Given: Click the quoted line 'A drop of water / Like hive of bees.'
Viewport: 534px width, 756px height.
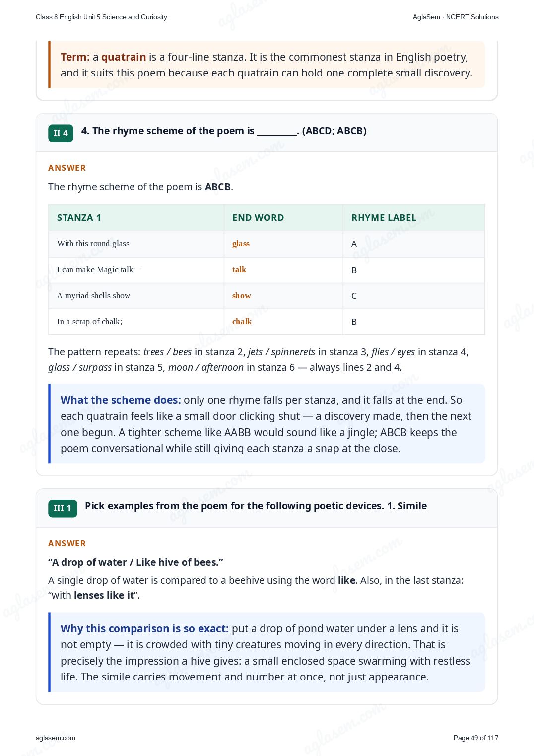Looking at the screenshot, I should pos(135,562).
